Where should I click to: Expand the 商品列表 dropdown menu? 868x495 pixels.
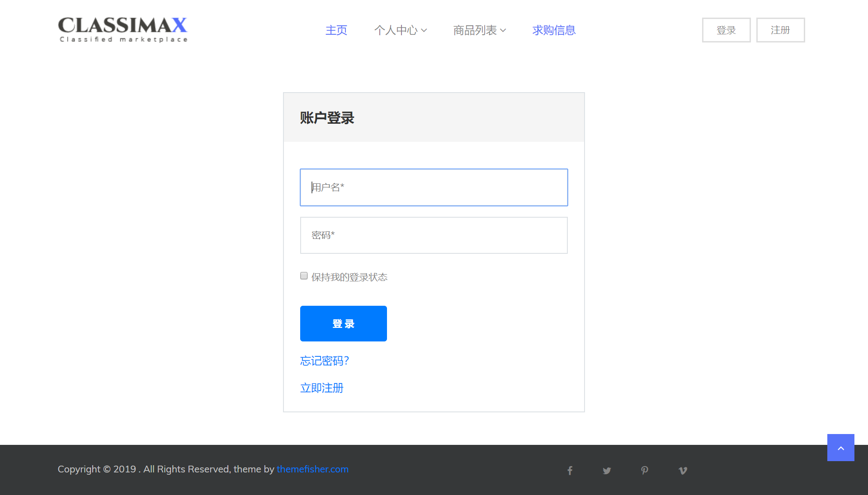click(x=479, y=30)
